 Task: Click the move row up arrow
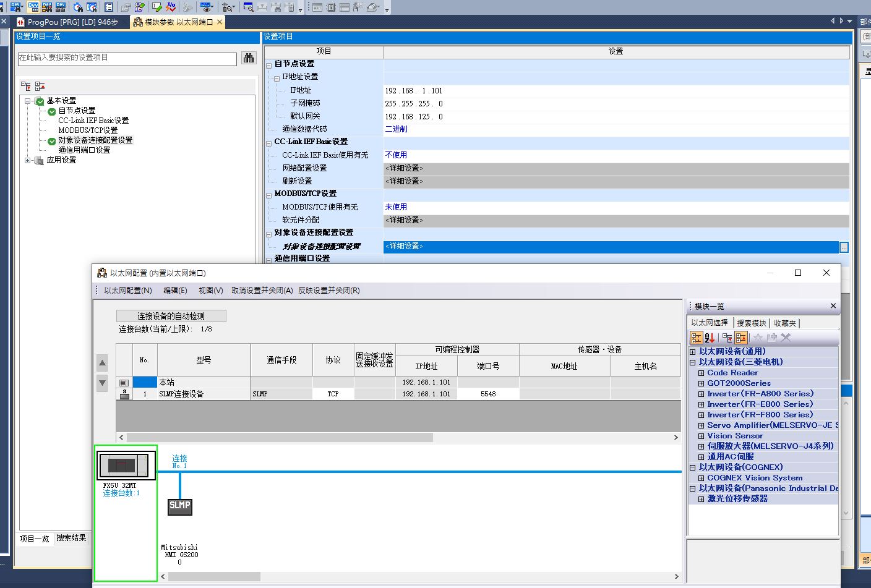click(x=103, y=363)
